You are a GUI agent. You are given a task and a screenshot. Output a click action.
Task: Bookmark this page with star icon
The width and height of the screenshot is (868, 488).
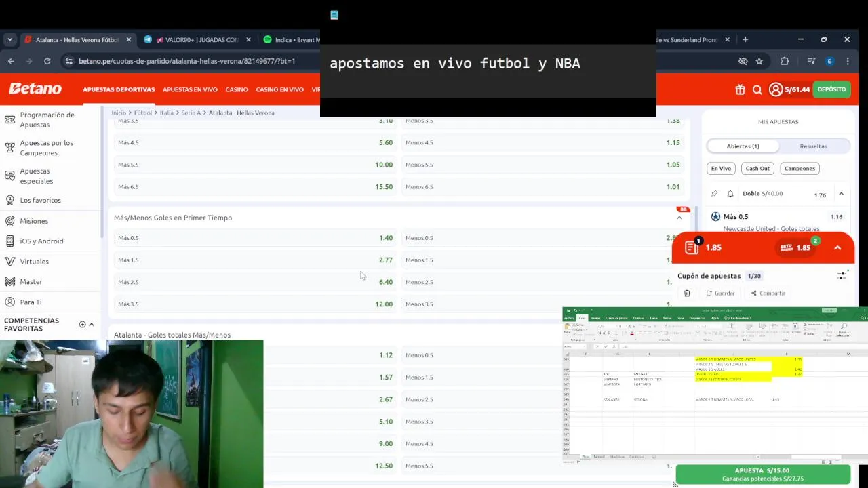[x=759, y=61]
